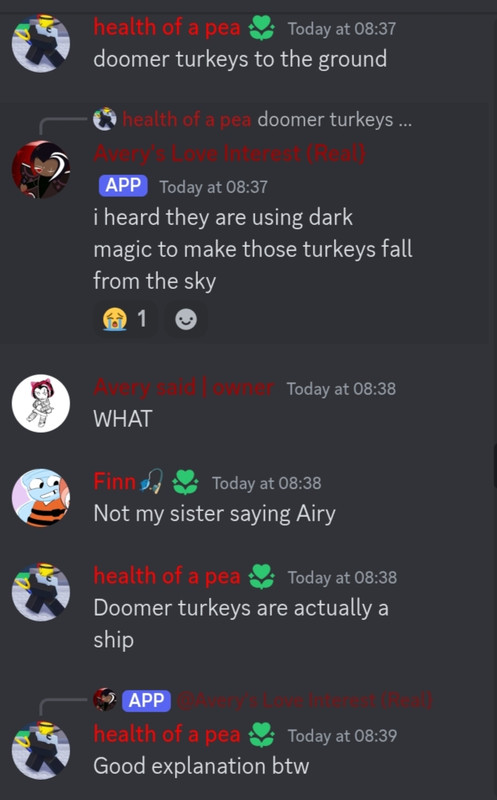497x800 pixels.
Task: Open Avery's Love Interest bot avatar
Action: tap(41, 169)
